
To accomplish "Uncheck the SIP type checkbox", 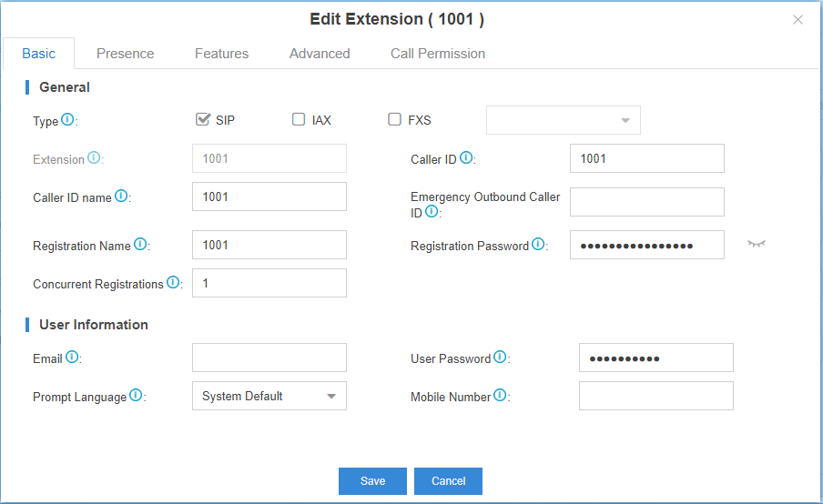I will pyautogui.click(x=203, y=119).
